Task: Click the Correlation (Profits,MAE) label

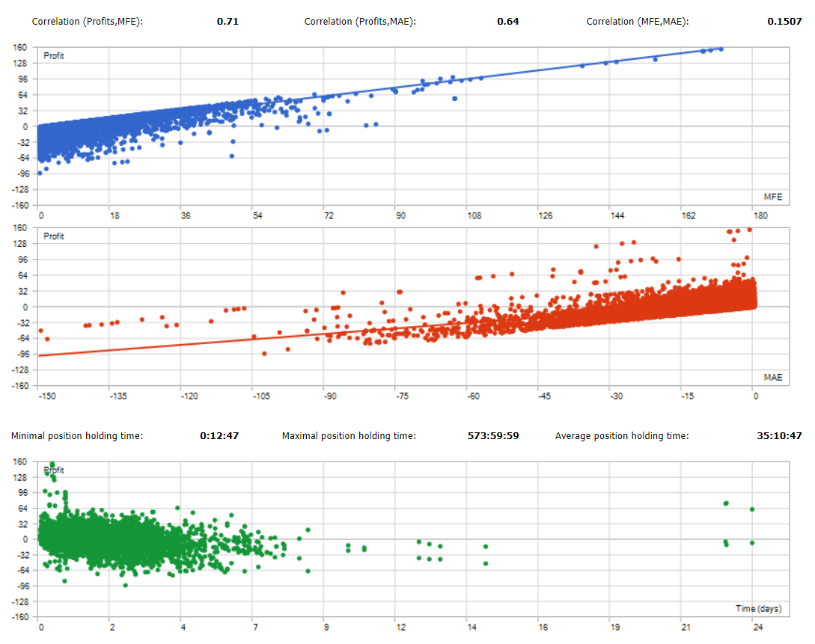Action: (x=360, y=22)
